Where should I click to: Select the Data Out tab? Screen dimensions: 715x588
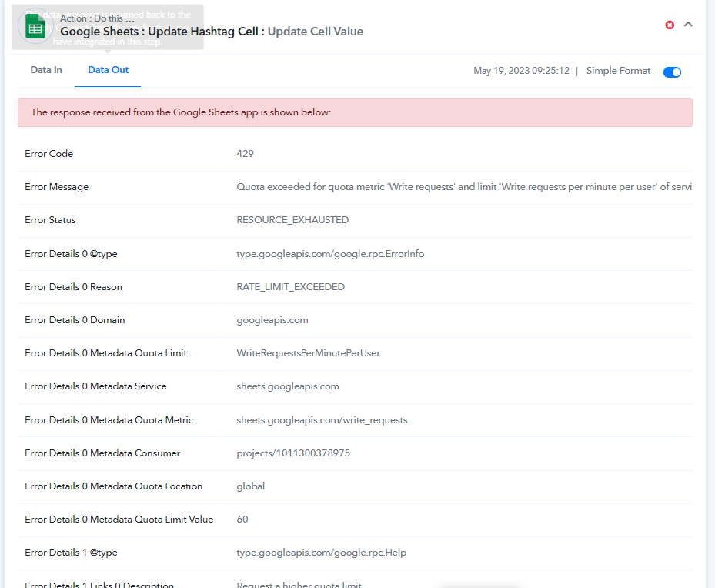(108, 70)
